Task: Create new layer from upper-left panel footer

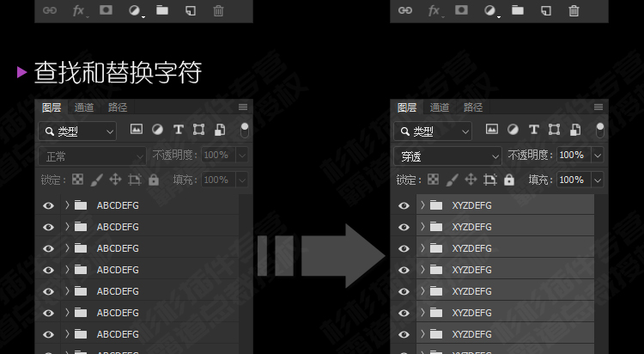Action: pyautogui.click(x=191, y=10)
